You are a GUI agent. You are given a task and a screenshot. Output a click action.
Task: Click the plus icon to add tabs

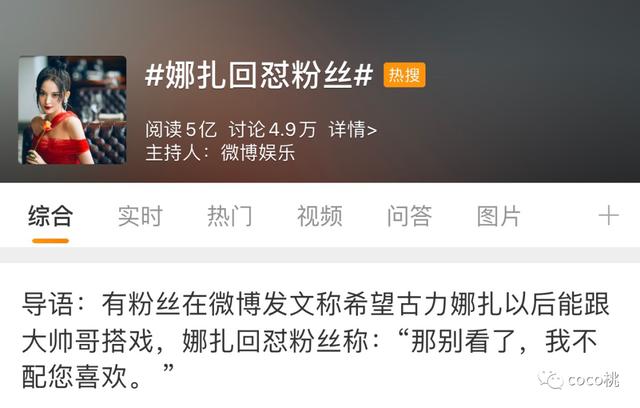(609, 216)
